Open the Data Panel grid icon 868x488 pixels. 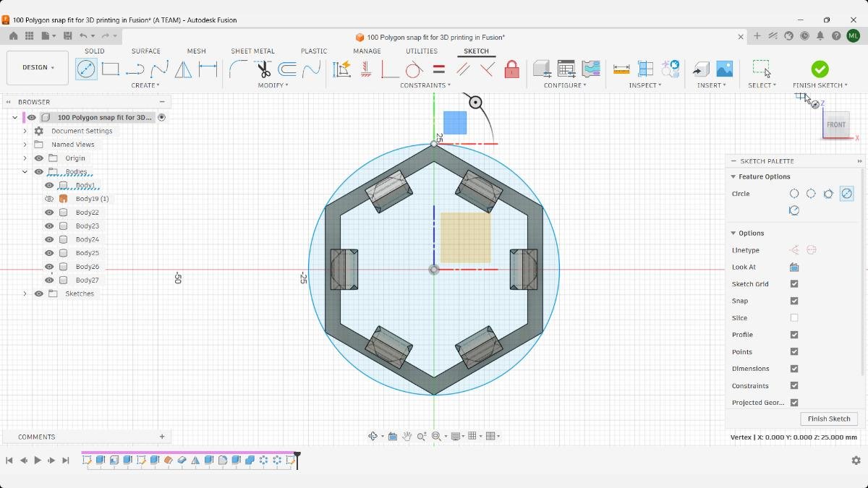click(x=30, y=36)
